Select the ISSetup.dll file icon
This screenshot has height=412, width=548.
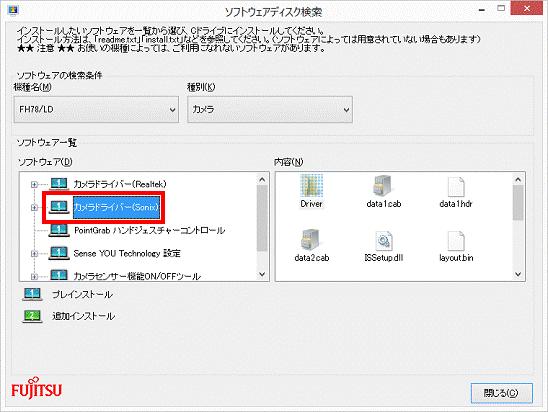point(384,240)
